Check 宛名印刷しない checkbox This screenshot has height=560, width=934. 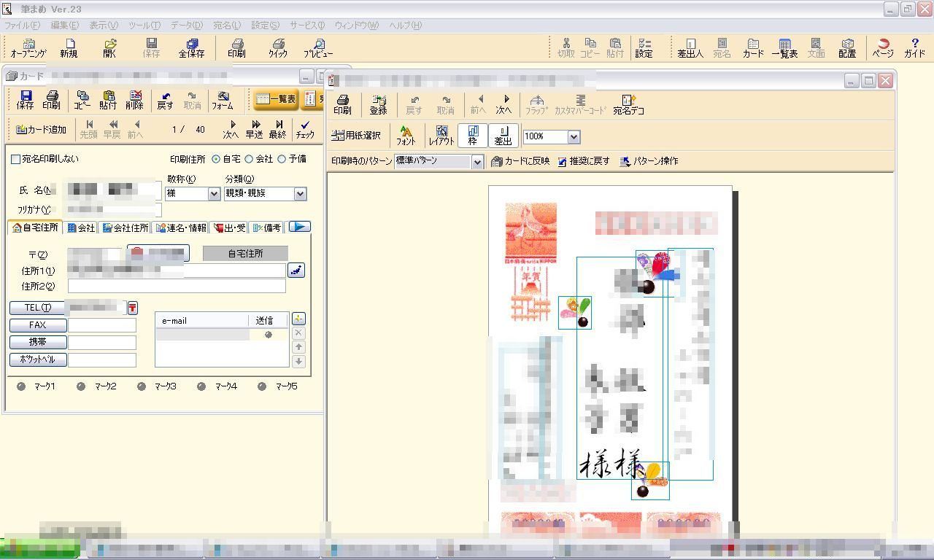point(45,159)
